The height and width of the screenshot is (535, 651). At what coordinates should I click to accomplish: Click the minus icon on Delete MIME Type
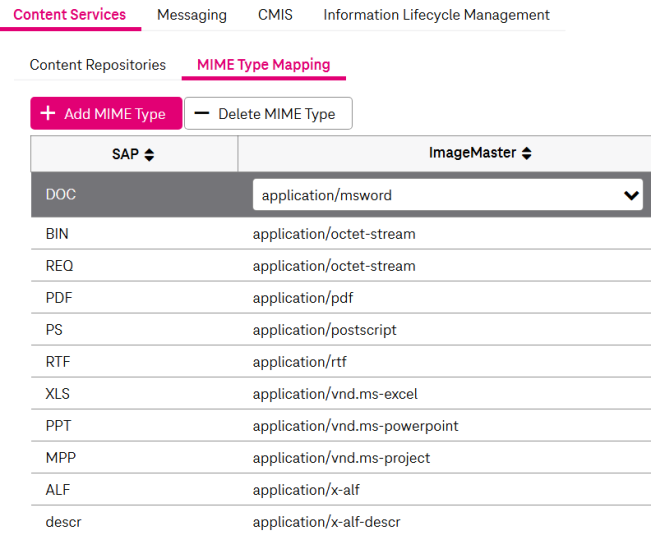click(202, 114)
